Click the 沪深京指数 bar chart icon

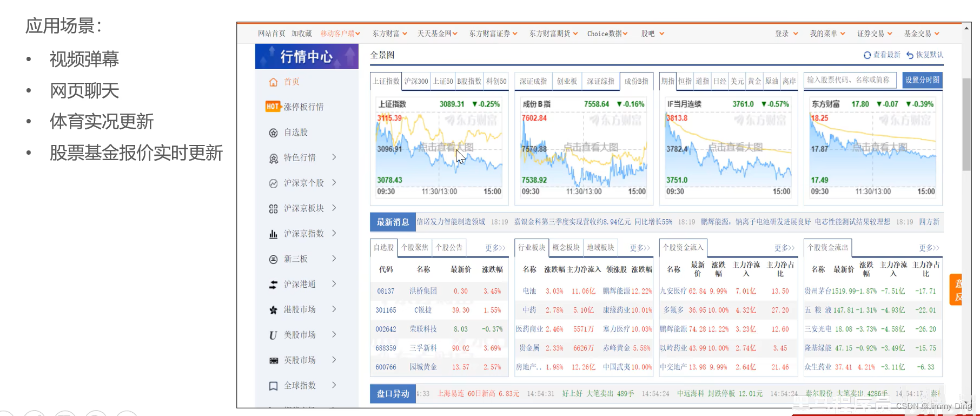tap(274, 234)
